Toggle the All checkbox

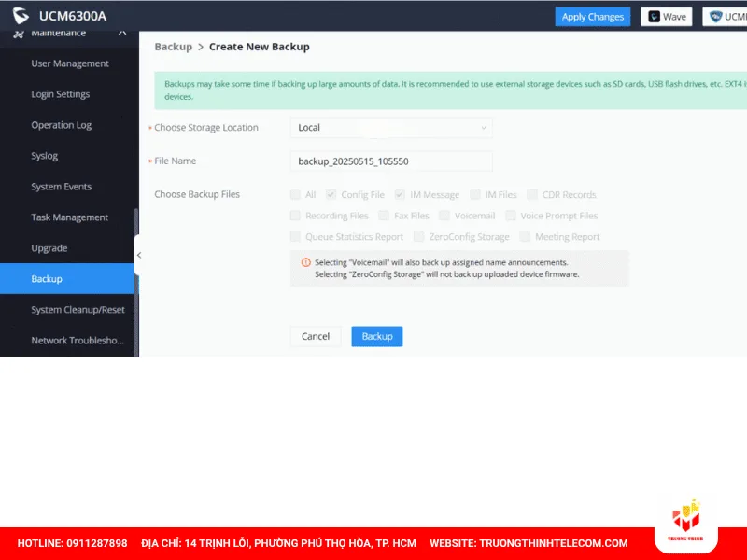click(x=295, y=194)
